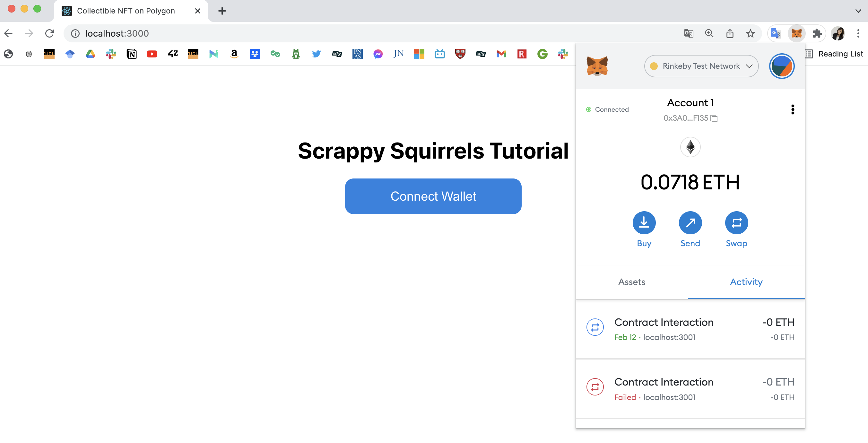Image resolution: width=868 pixels, height=443 pixels.
Task: Open the Messenger bookmark
Action: coord(378,54)
